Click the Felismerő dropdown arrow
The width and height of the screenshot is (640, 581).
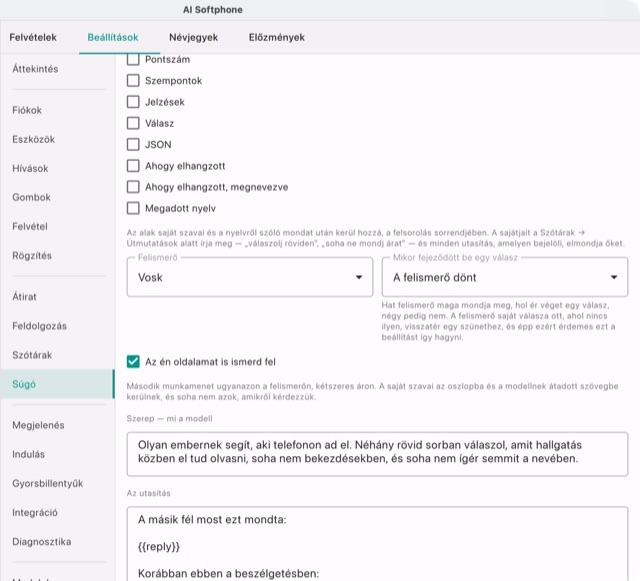coord(359,277)
